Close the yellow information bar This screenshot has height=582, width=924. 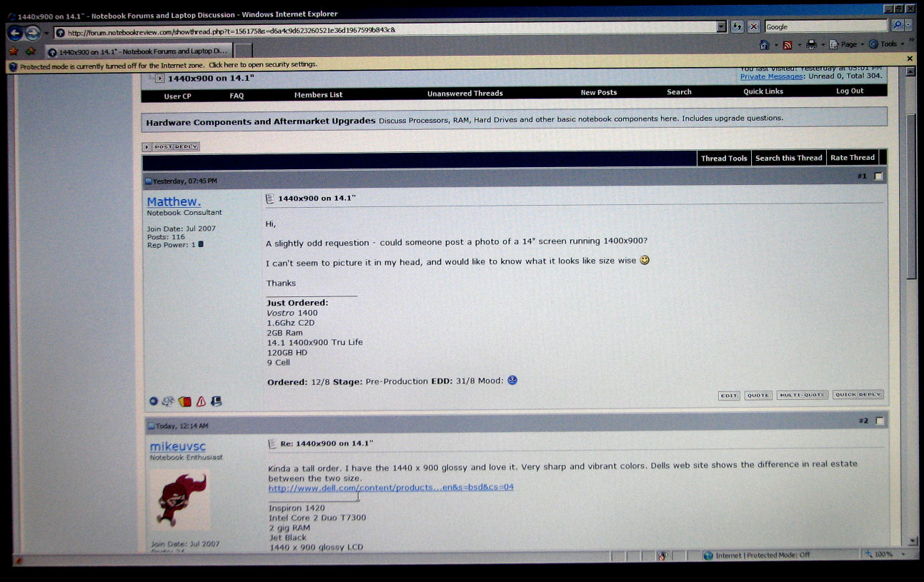(x=910, y=59)
